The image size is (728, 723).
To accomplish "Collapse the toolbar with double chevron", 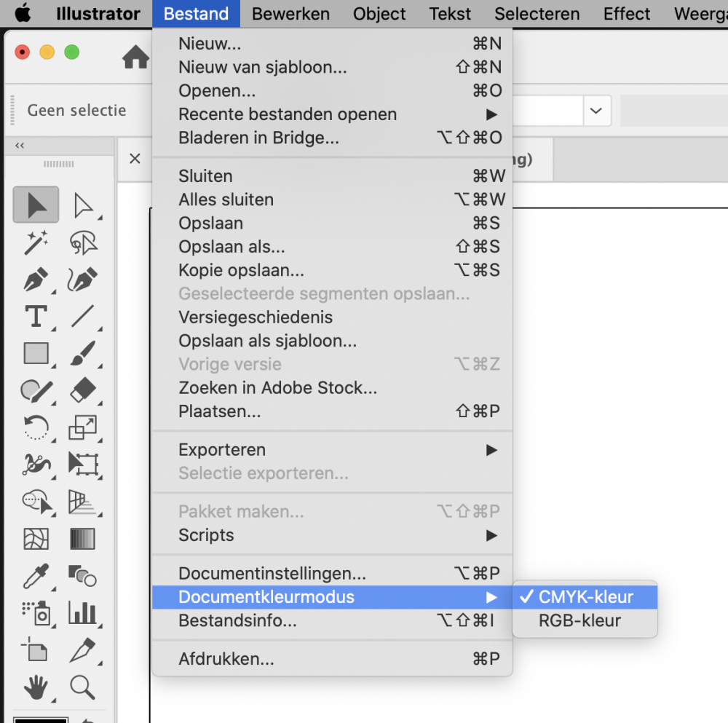I will coord(20,146).
